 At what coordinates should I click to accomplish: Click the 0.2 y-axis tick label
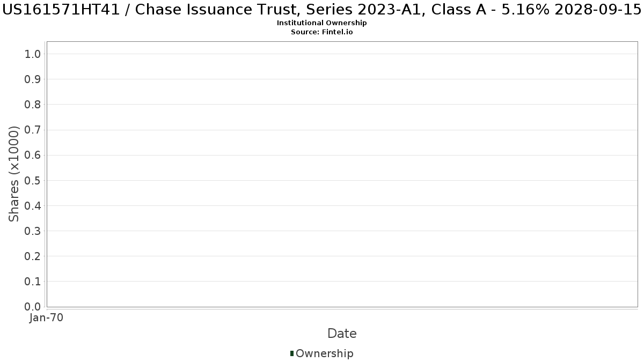(x=33, y=256)
